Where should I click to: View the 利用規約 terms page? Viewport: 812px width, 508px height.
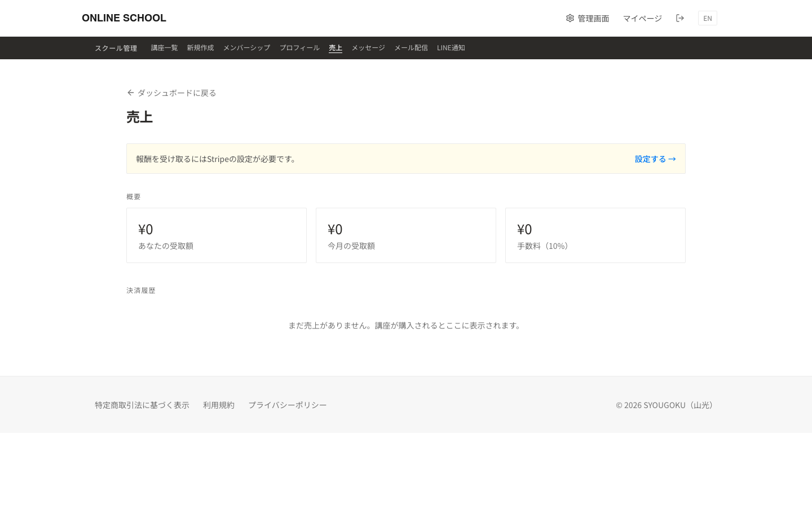pos(219,405)
